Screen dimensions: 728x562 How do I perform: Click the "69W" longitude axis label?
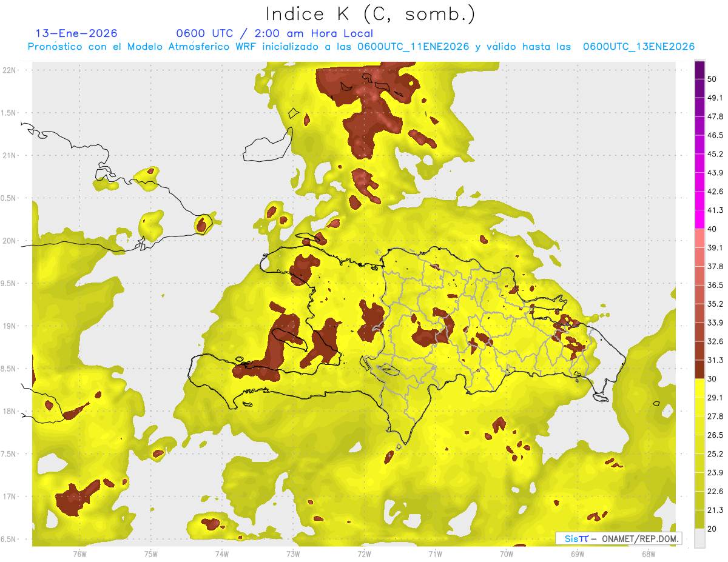[x=577, y=553]
